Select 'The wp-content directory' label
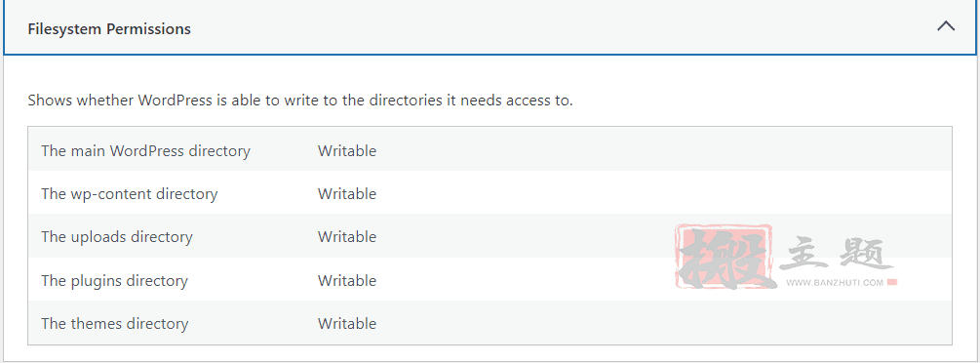Image resolution: width=980 pixels, height=363 pixels. [130, 194]
